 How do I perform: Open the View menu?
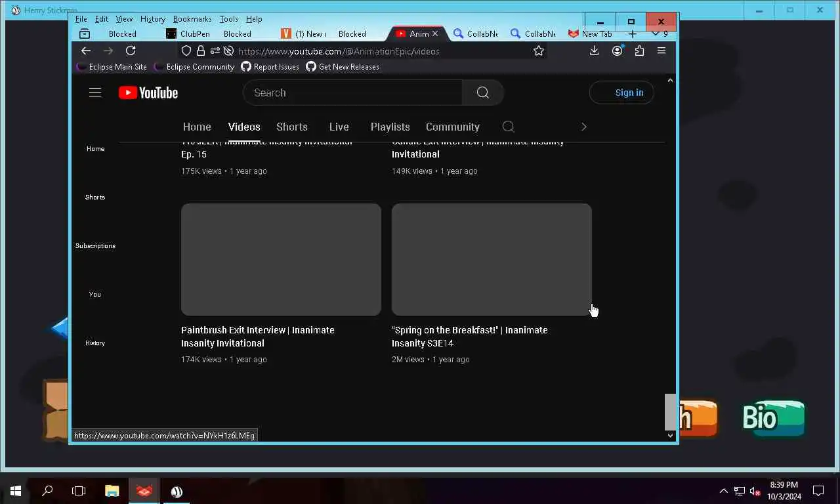(124, 19)
